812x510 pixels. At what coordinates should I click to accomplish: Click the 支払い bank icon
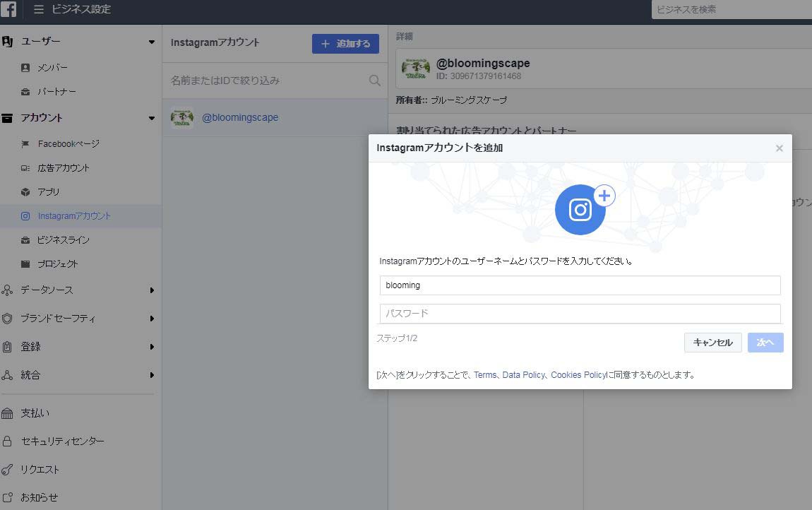[7, 414]
